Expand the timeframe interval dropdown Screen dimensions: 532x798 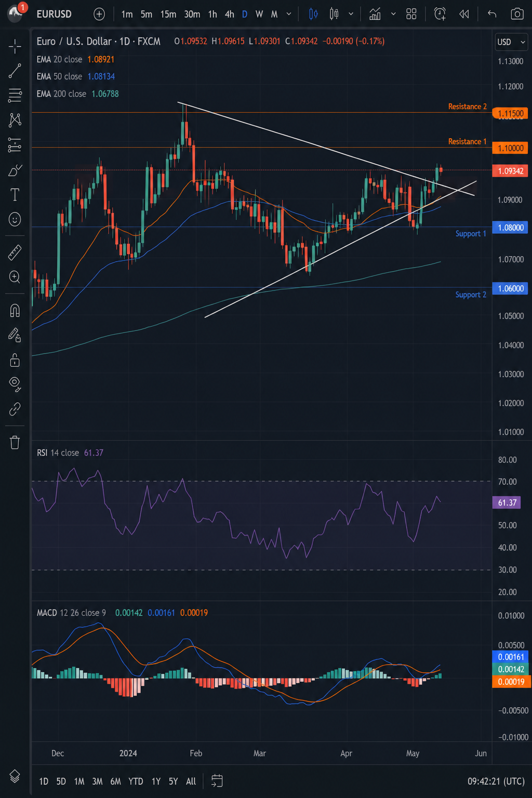coord(289,14)
